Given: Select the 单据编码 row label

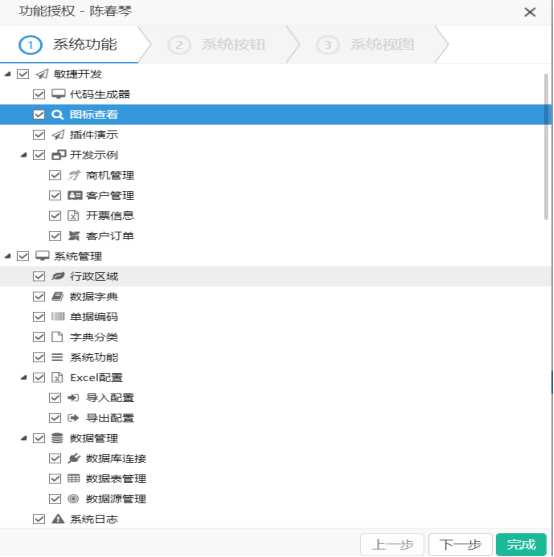Looking at the screenshot, I should 94,317.
